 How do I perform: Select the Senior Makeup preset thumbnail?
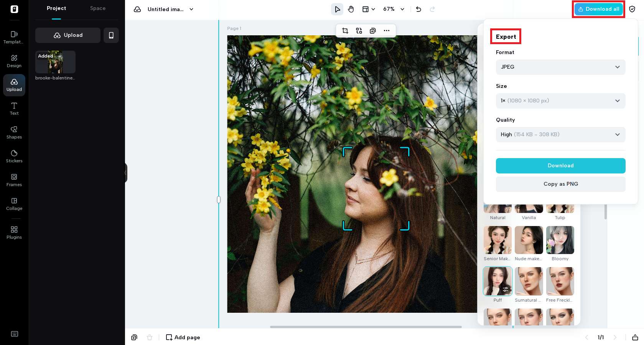(x=497, y=240)
